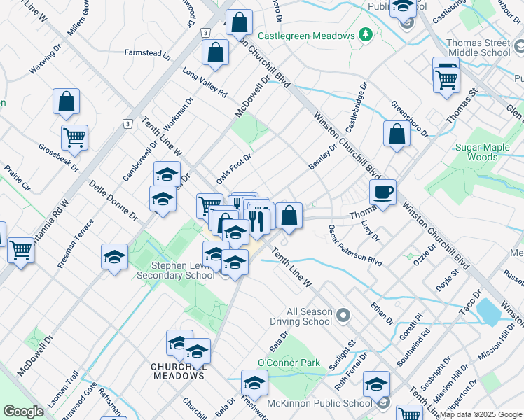Click the Thomas Street Middle School label
Image resolution: width=524 pixels, height=420 pixels.
(x=479, y=48)
